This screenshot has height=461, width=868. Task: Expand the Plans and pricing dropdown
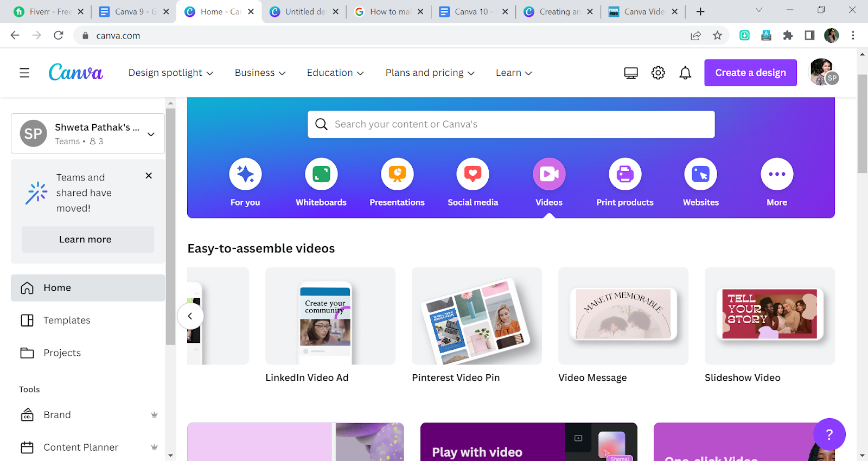pyautogui.click(x=430, y=73)
